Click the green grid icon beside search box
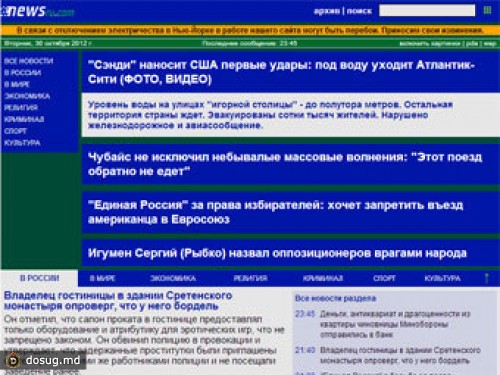500x375 pixels. coord(487,10)
